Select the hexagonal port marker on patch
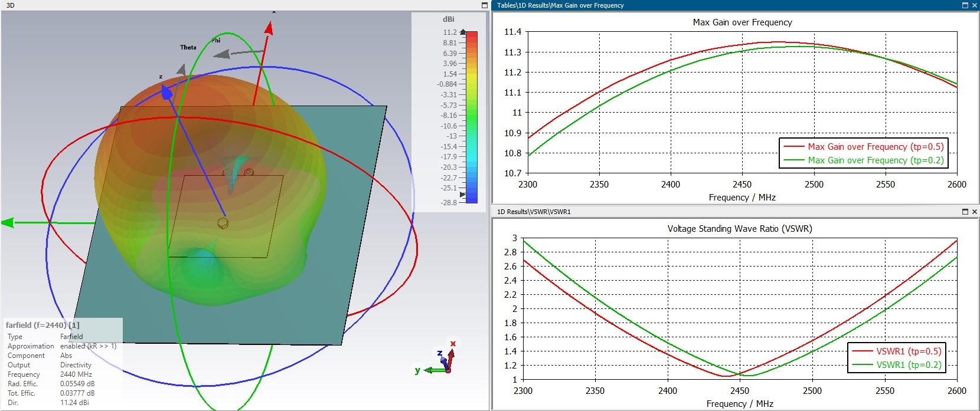 (223, 223)
